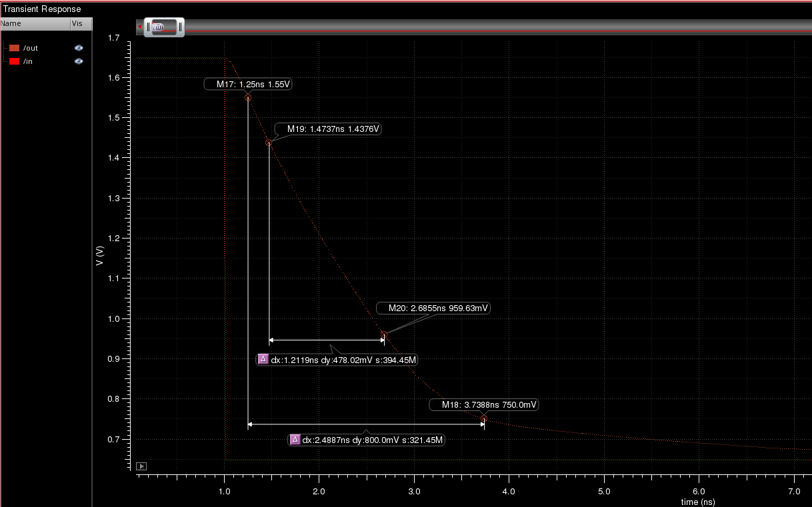The width and height of the screenshot is (812, 507).
Task: Select the /in signal in the trace list
Action: [x=28, y=61]
